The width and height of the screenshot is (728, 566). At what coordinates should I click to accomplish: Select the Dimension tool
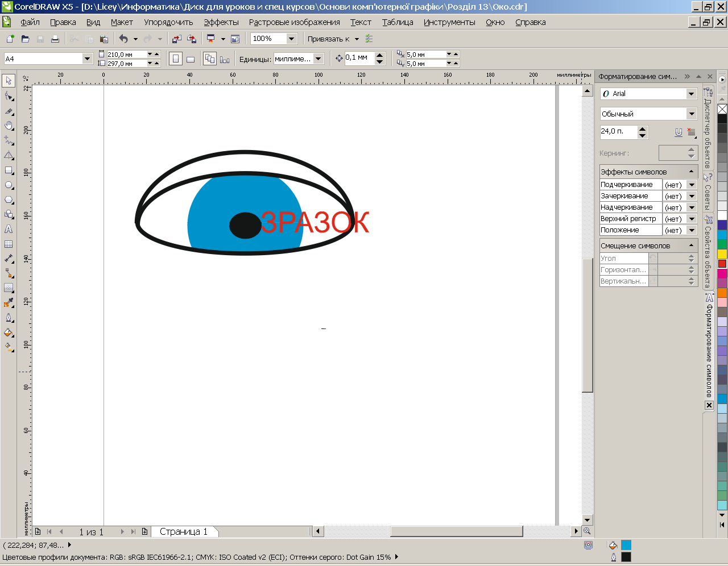9,259
